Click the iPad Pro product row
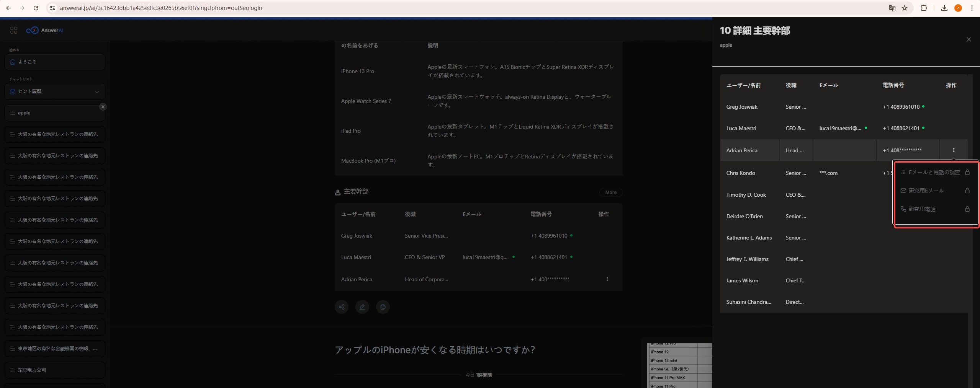Viewport: 980px width, 388px height. (478, 131)
